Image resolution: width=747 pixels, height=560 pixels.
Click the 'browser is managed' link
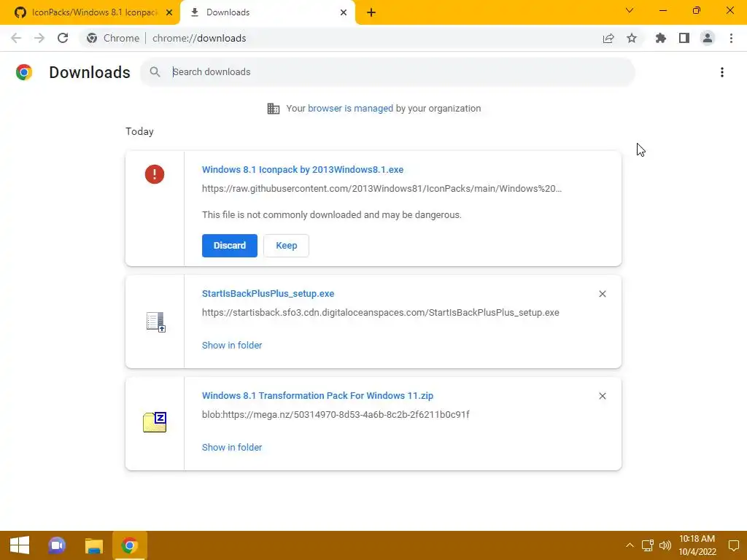pos(351,109)
